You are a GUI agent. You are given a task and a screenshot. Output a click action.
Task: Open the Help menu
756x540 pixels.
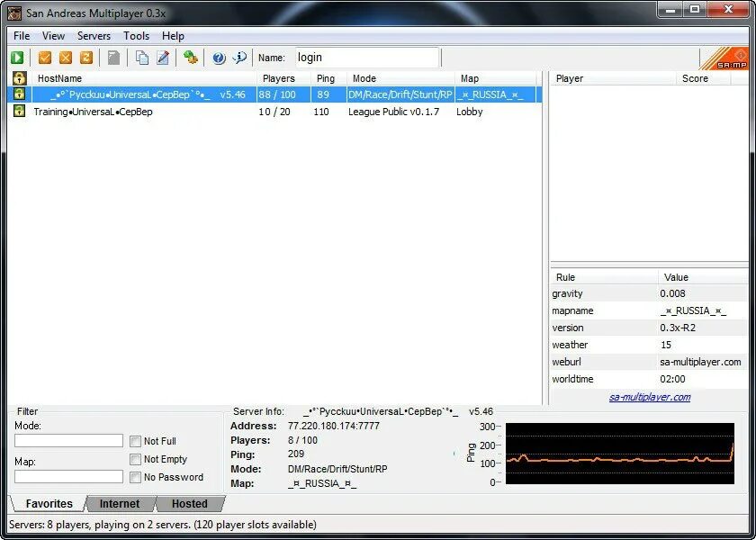(x=173, y=36)
